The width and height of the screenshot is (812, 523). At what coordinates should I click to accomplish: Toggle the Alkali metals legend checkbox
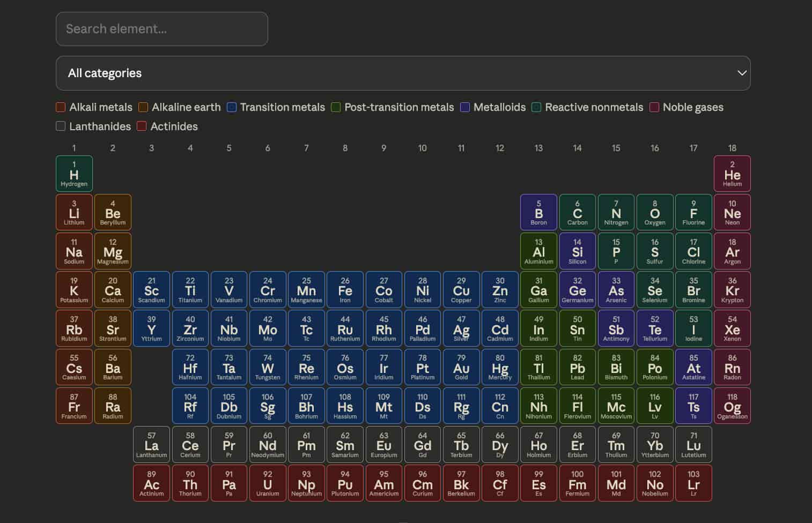61,107
